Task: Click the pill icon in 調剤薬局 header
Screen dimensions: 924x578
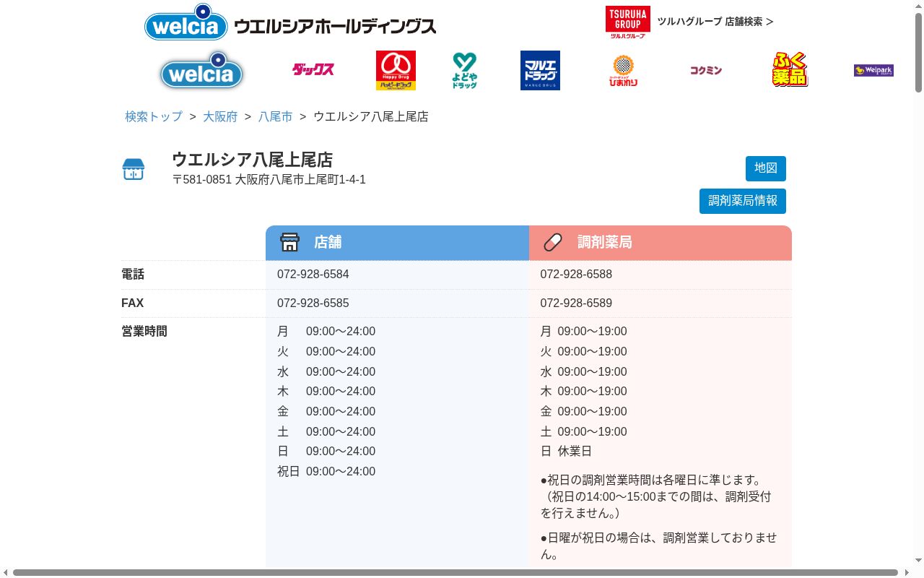Action: pos(553,242)
